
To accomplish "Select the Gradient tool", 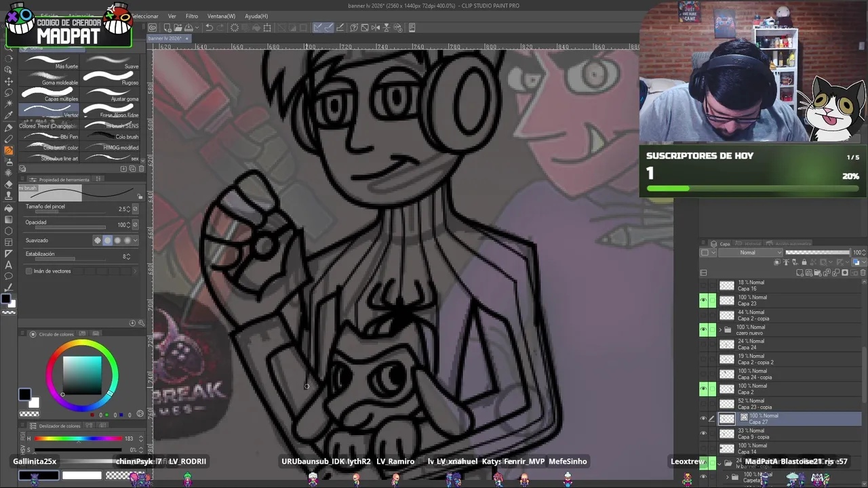I will tap(9, 220).
